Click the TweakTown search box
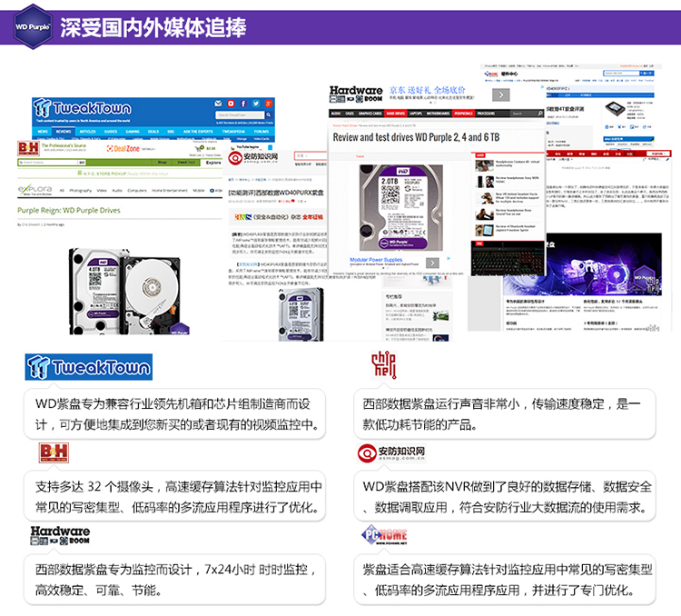The width and height of the screenshot is (681, 616). click(x=240, y=114)
